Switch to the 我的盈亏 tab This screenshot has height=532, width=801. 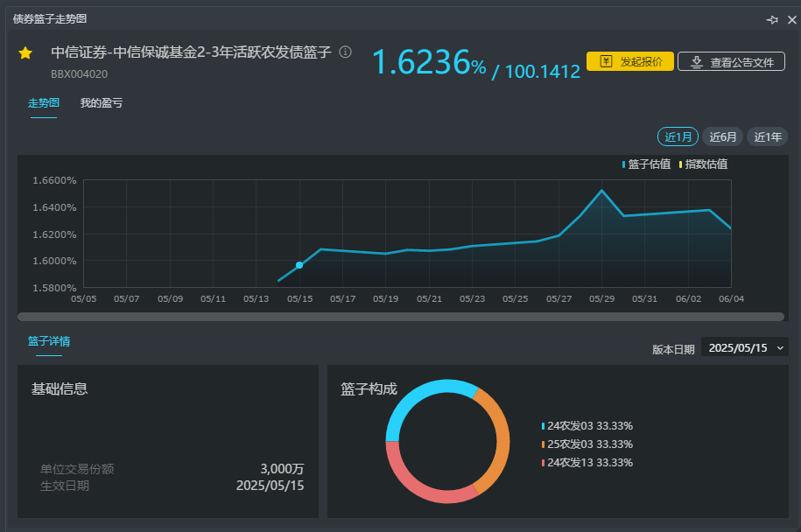[x=102, y=103]
